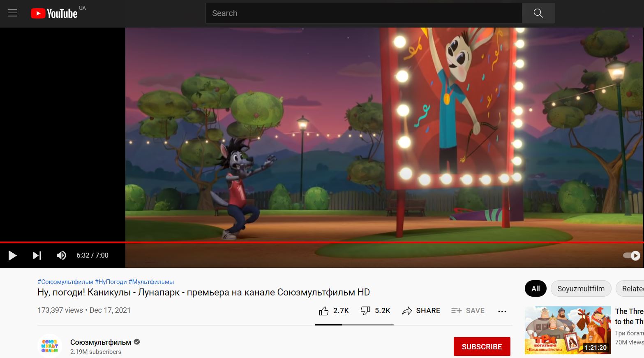Click the #Союзмультфильм hashtag
This screenshot has width=644, height=358.
click(65, 282)
